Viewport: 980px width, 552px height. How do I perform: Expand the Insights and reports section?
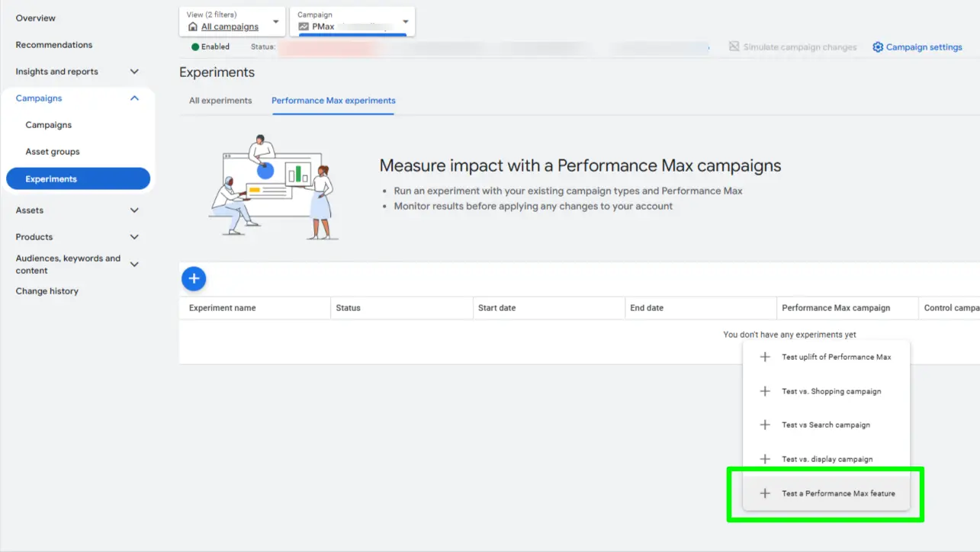click(x=134, y=72)
